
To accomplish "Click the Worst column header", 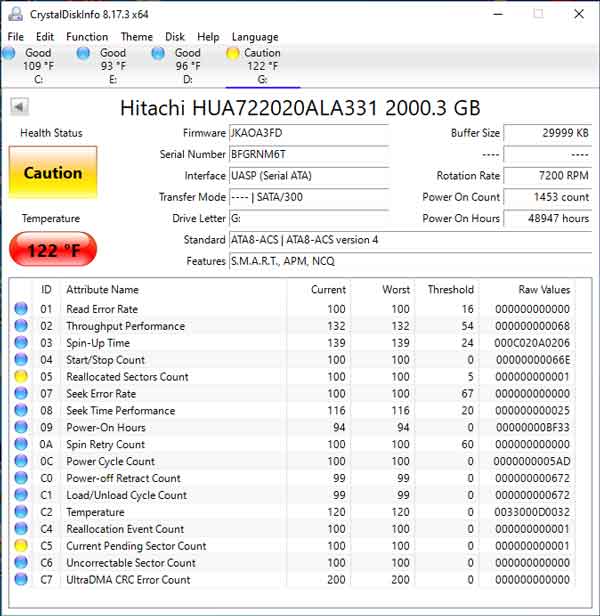I will pyautogui.click(x=396, y=290).
